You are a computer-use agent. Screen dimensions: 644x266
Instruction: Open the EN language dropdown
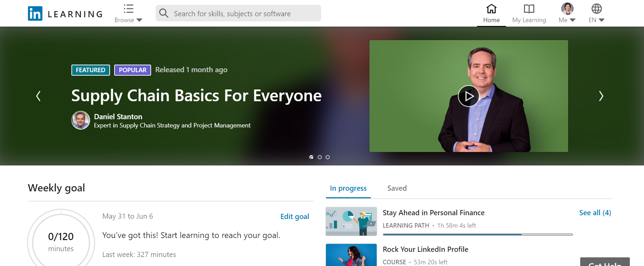pyautogui.click(x=596, y=13)
